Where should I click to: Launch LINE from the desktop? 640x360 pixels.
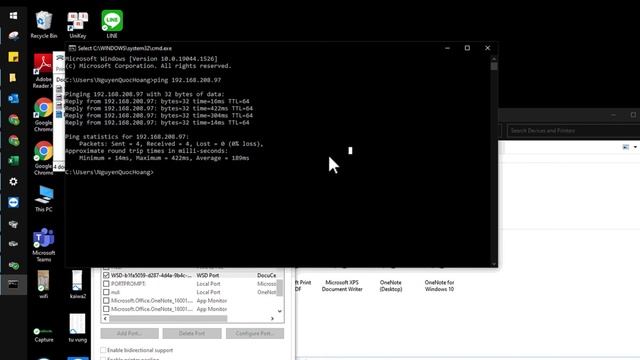click(112, 24)
